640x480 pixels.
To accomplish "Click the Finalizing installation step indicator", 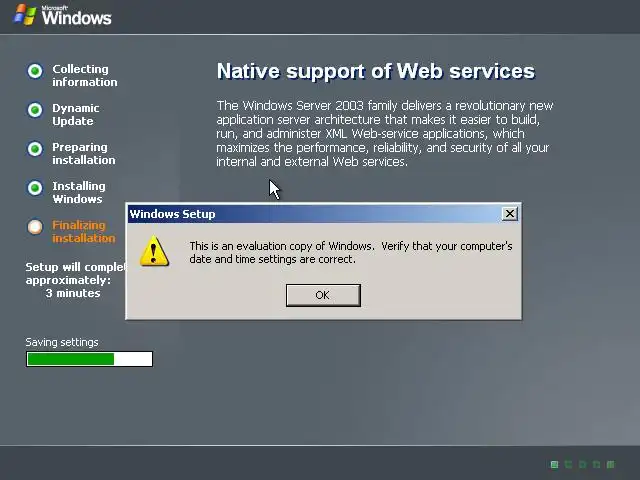I will pos(35,227).
